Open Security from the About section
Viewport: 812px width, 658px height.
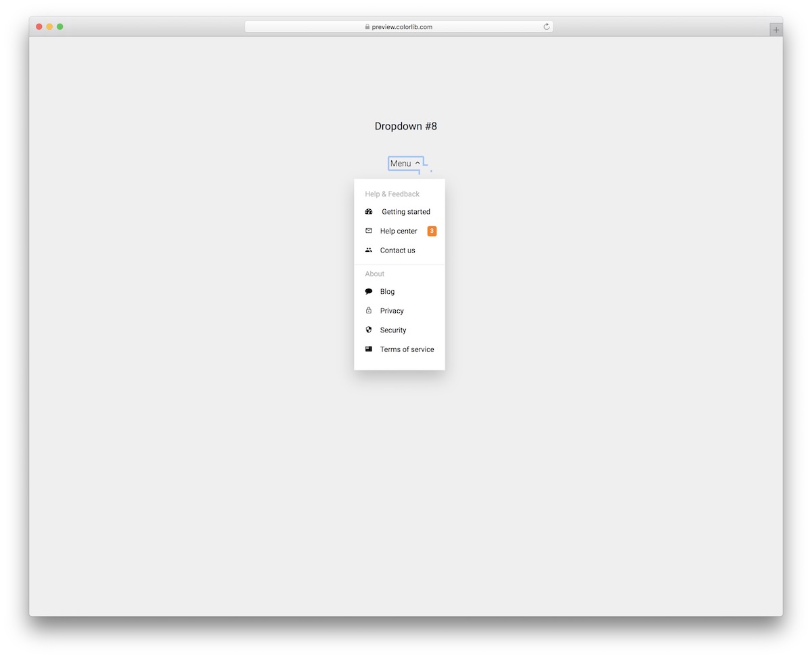[393, 330]
